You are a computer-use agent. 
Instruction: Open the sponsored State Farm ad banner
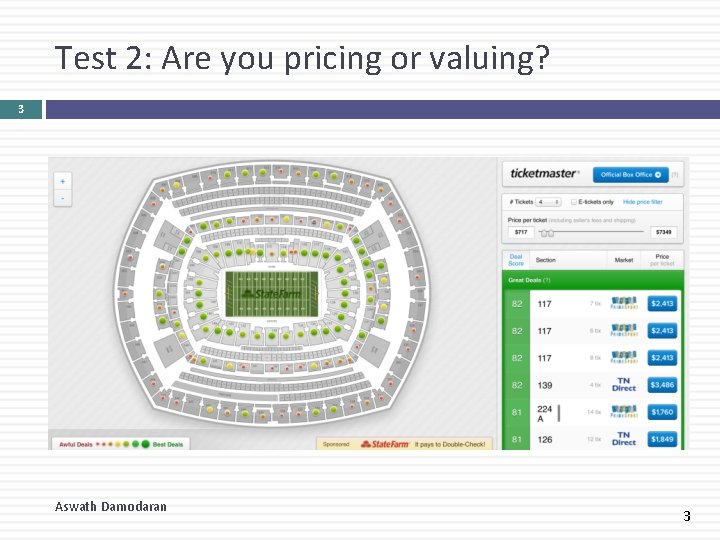pos(404,443)
